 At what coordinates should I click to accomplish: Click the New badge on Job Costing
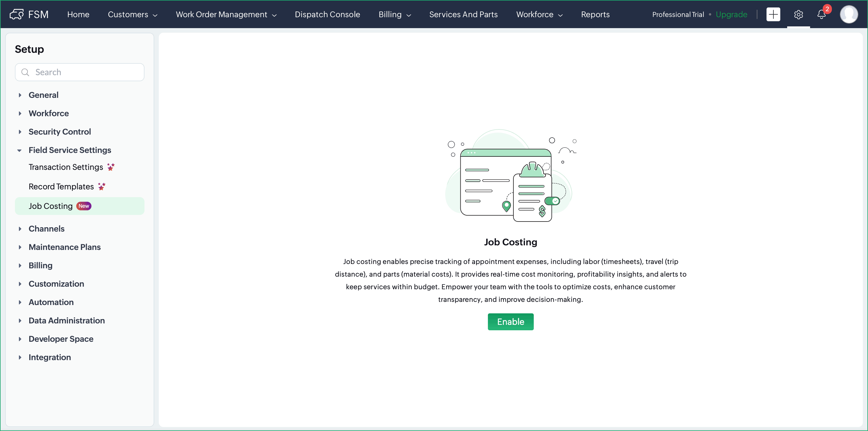click(x=84, y=206)
